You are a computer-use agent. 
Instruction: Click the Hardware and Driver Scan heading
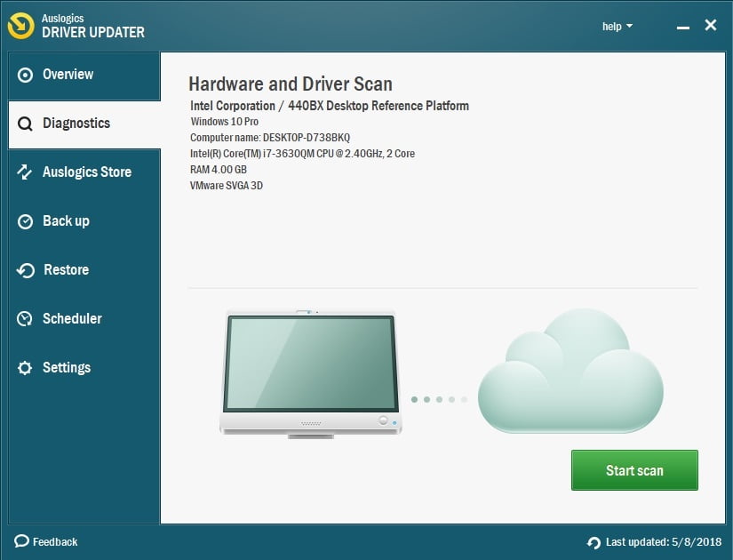pyautogui.click(x=291, y=84)
